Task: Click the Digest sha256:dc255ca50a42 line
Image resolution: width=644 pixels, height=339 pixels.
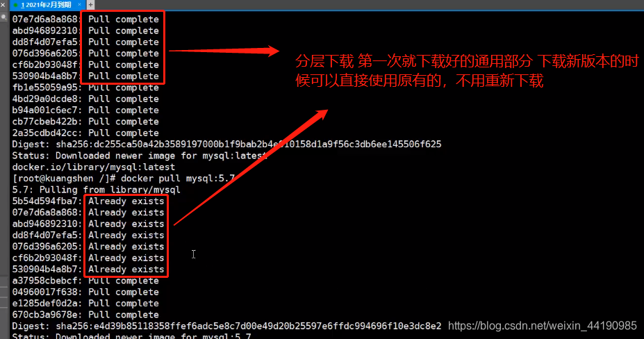Action: 226,144
